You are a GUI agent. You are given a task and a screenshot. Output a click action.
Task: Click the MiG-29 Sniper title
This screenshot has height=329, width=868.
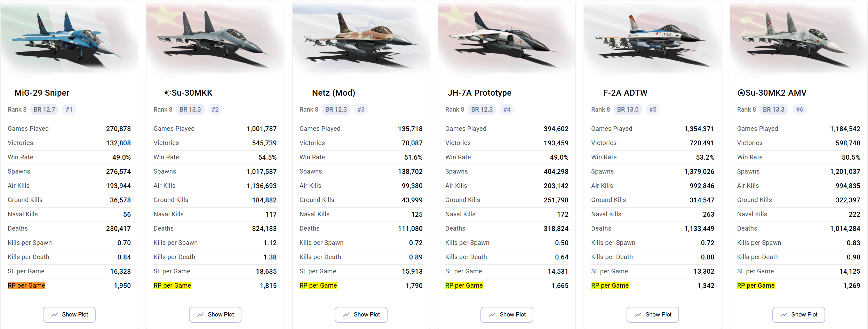tap(42, 93)
